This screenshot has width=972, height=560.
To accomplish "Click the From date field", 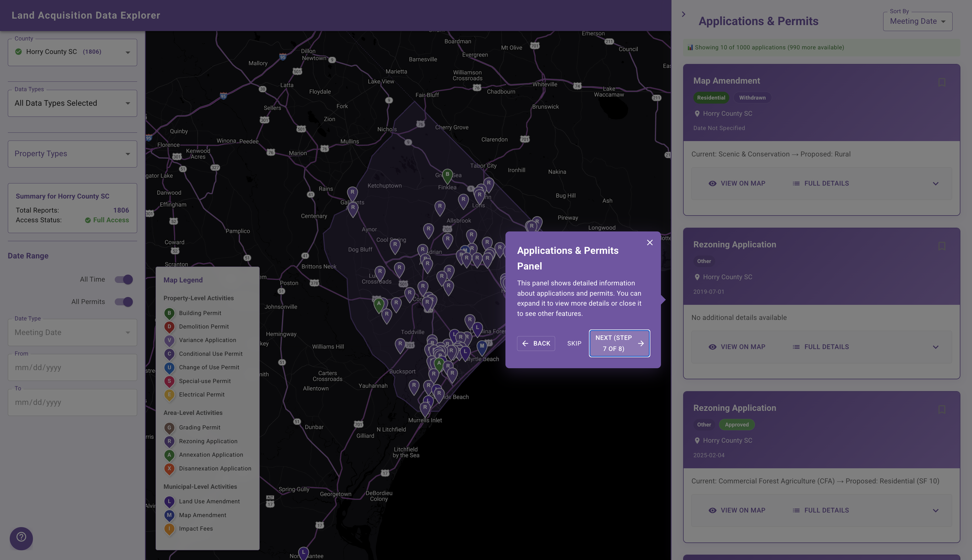I will (72, 367).
